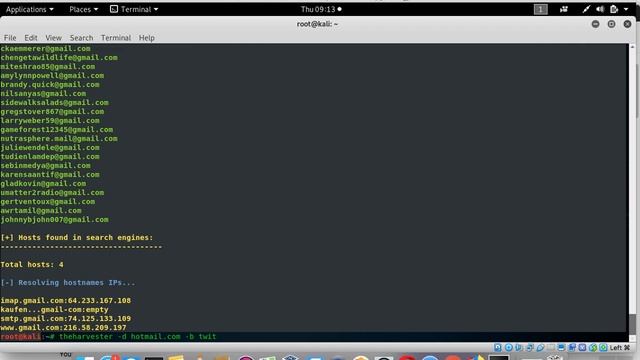Open the Search menu
640x360 pixels.
[81, 38]
